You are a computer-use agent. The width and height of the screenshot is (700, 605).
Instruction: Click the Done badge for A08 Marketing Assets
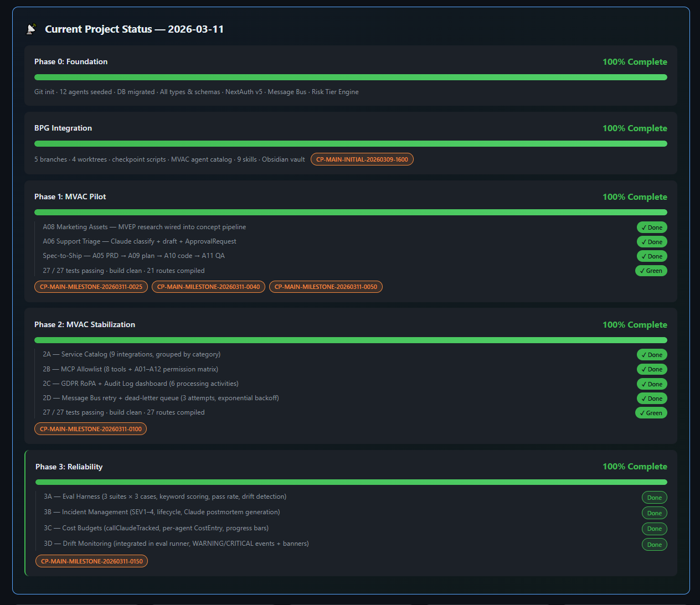651,227
